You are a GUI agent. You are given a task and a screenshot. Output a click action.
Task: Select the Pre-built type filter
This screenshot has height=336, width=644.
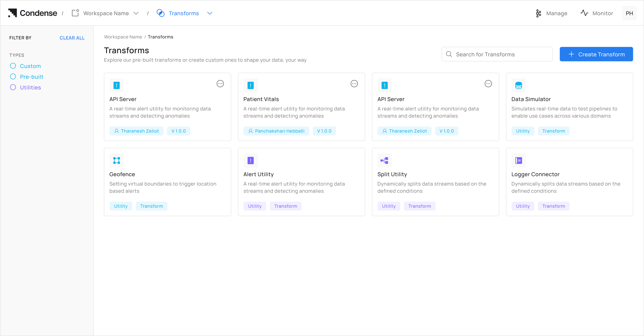point(13,76)
